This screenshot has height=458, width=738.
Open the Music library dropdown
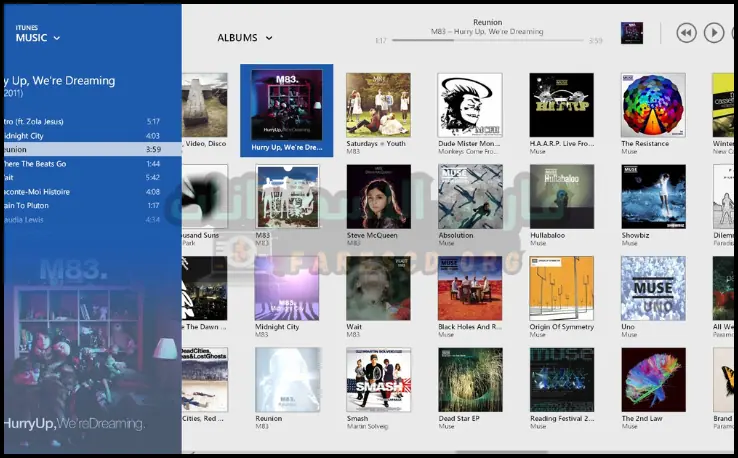pyautogui.click(x=38, y=38)
